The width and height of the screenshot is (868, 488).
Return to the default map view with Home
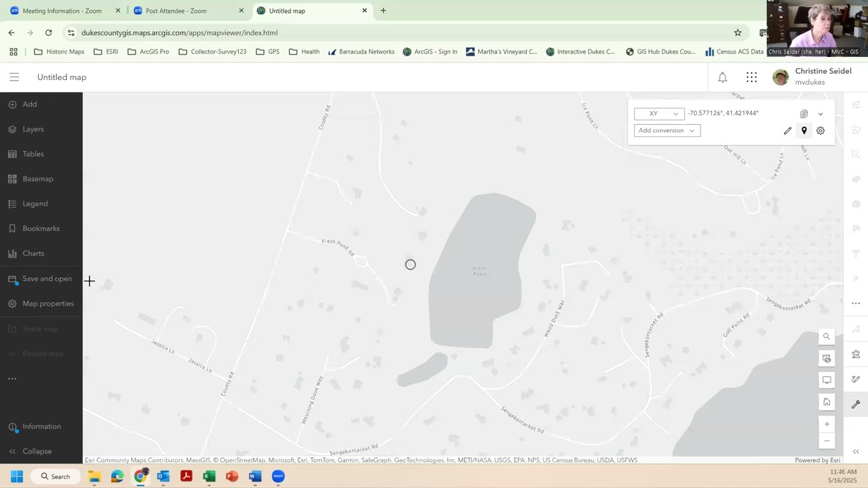click(827, 402)
